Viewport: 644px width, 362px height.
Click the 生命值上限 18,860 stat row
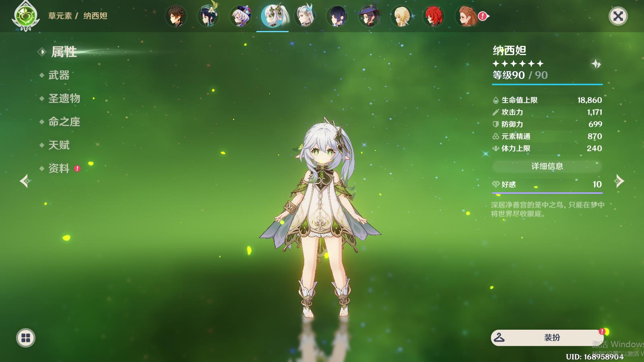point(547,100)
